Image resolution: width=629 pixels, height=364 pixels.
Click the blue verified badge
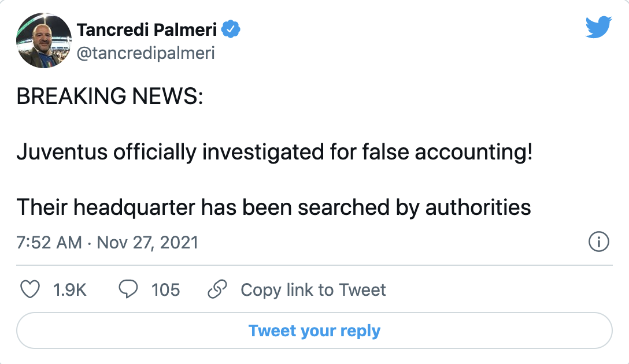(x=233, y=29)
